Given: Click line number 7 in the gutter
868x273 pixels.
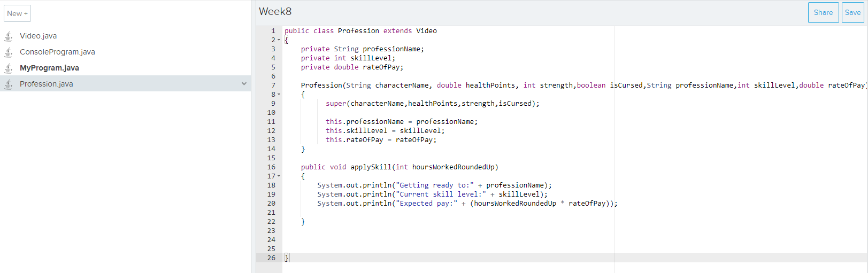Looking at the screenshot, I should 273,85.
